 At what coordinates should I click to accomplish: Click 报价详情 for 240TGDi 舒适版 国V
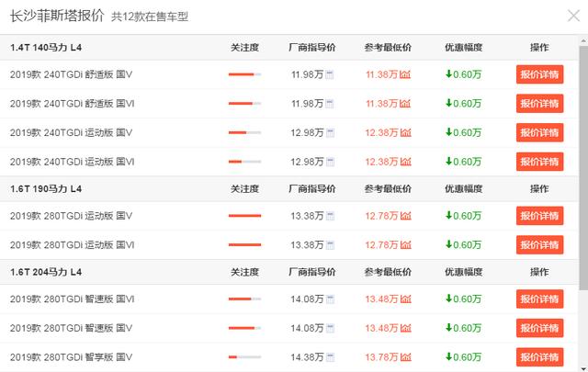coord(539,74)
